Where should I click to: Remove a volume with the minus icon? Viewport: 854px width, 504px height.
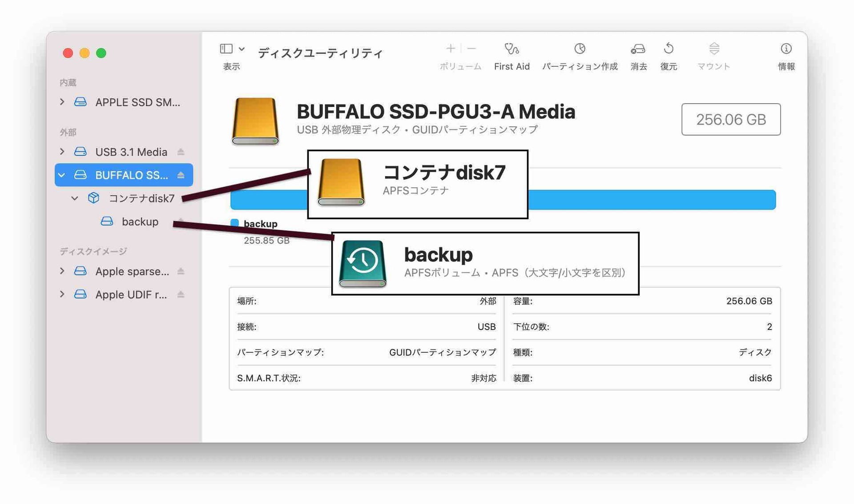[471, 48]
